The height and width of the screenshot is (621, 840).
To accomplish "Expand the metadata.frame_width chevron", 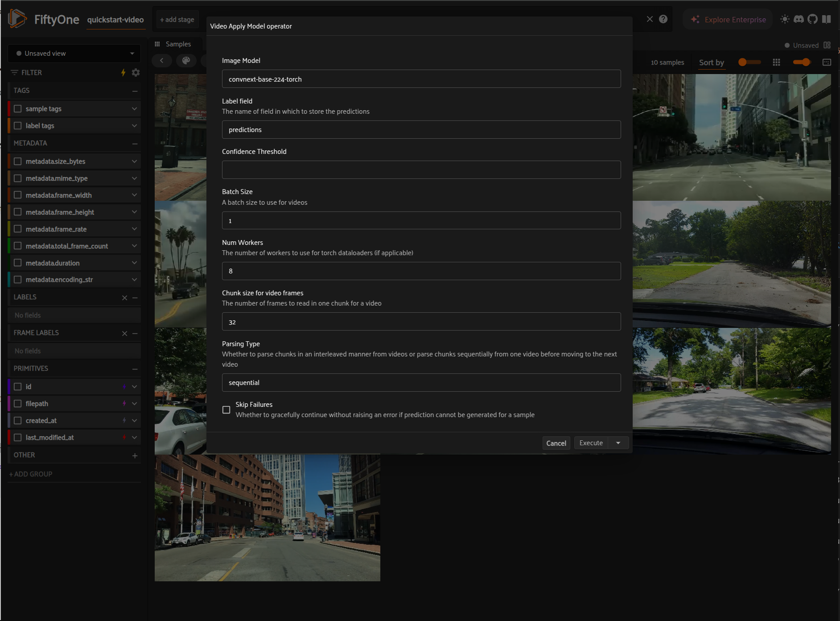I will [134, 195].
